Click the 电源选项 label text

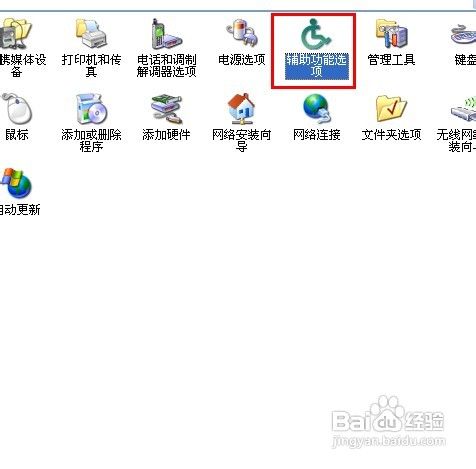pyautogui.click(x=242, y=60)
